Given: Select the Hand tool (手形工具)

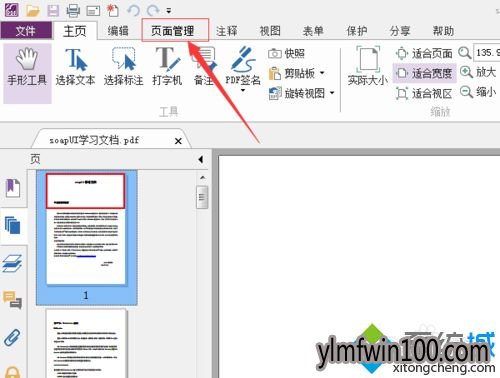Looking at the screenshot, I should pyautogui.click(x=27, y=73).
